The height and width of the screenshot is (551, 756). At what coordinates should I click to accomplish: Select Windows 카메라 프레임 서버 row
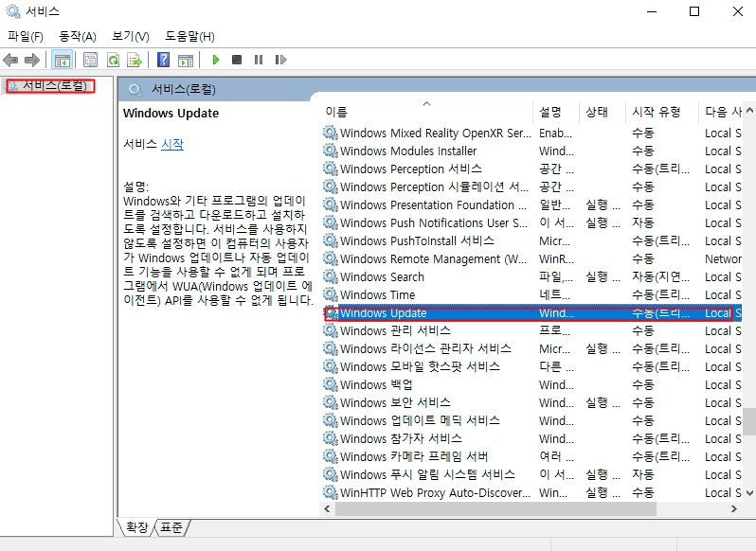click(x=531, y=456)
